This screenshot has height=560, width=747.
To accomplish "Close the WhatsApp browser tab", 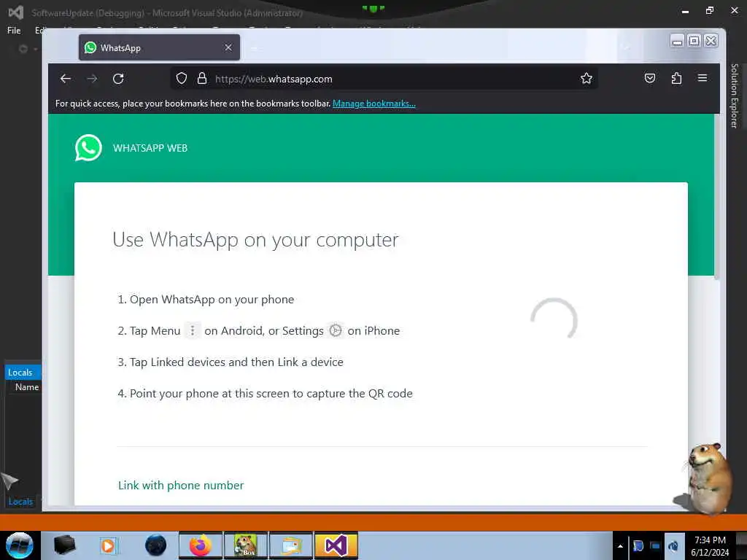I will click(x=228, y=47).
